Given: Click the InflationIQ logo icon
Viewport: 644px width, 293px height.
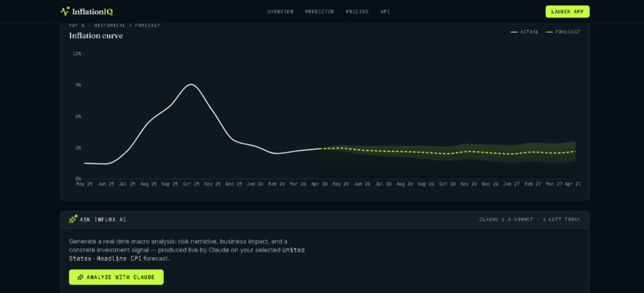Looking at the screenshot, I should pos(65,11).
